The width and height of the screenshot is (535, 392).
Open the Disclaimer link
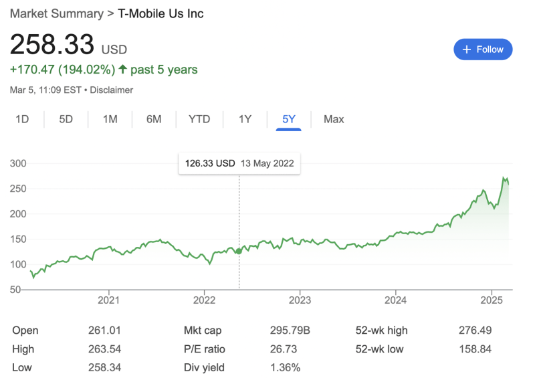pos(112,90)
